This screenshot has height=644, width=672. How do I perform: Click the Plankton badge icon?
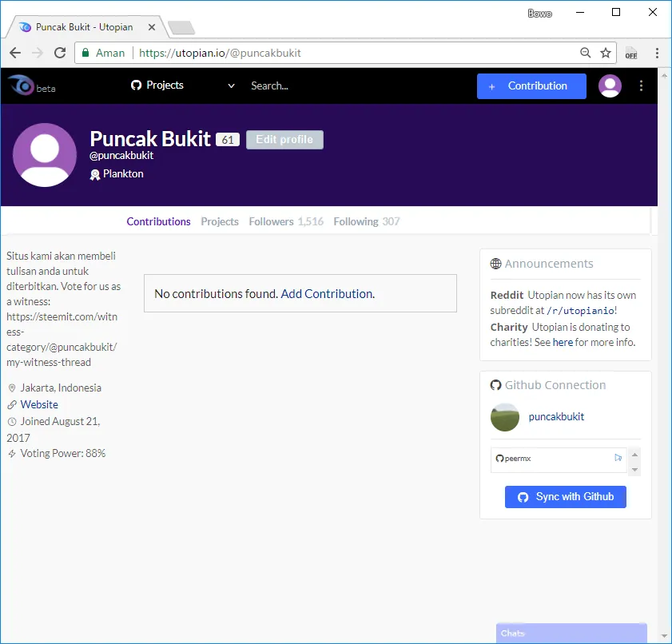point(95,174)
